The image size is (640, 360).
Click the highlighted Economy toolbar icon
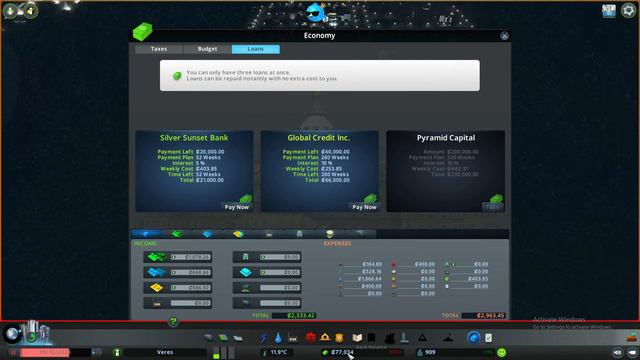point(473,338)
